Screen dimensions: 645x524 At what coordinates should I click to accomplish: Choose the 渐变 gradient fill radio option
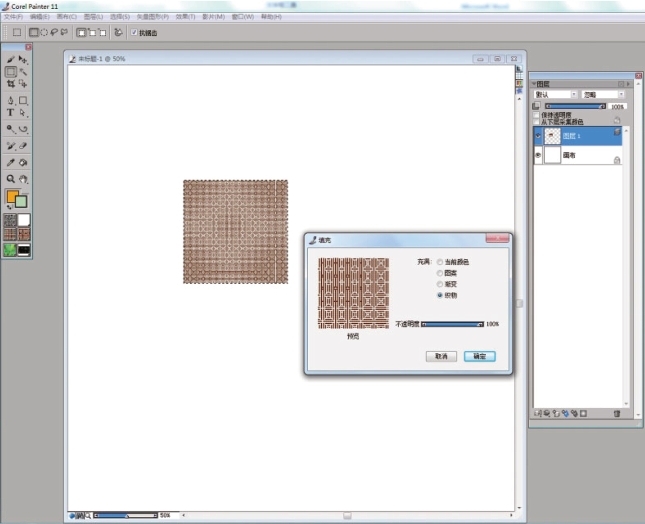tap(439, 284)
